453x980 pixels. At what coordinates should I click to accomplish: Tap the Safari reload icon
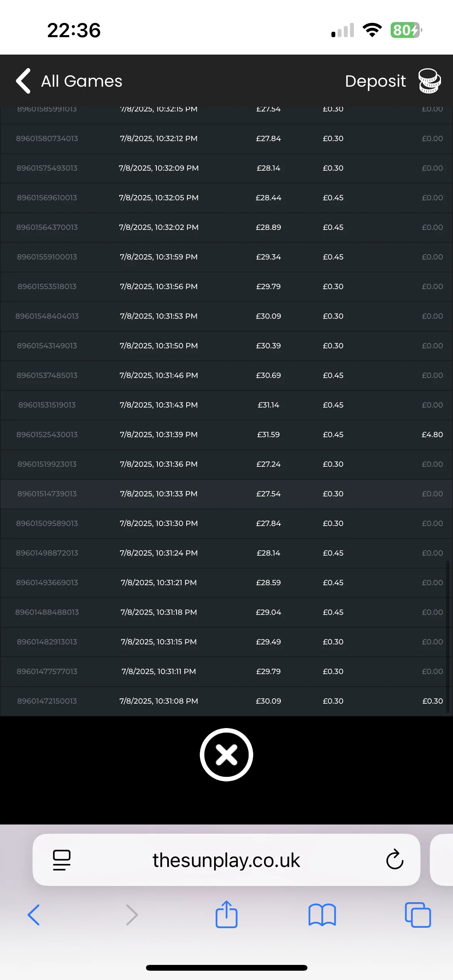pyautogui.click(x=395, y=859)
